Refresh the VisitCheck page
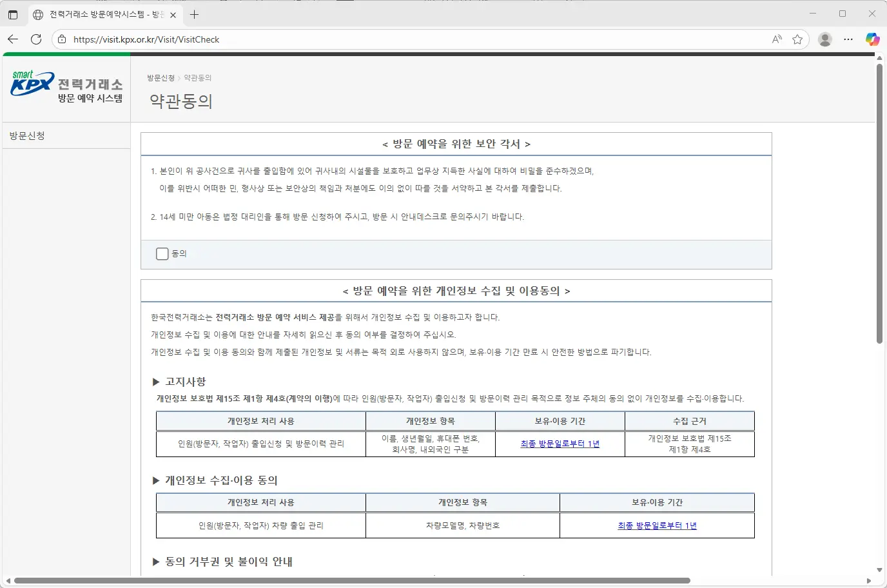This screenshot has width=887, height=588. tap(36, 39)
